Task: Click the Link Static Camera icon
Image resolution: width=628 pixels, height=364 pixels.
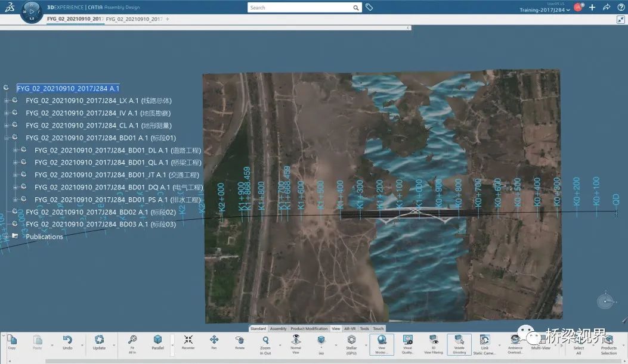Action: pyautogui.click(x=485, y=340)
